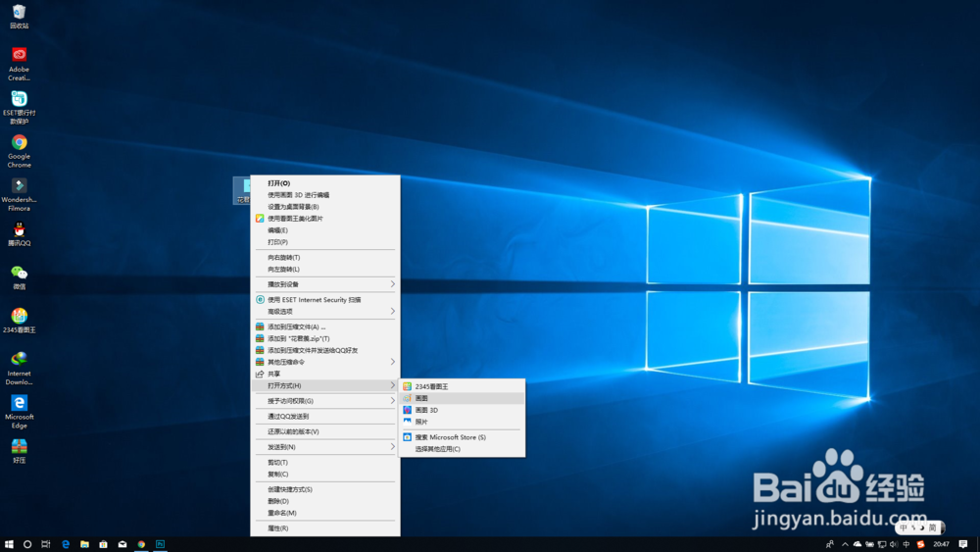The height and width of the screenshot is (552, 980).
Task: Click the battery tray icon
Action: click(869, 544)
